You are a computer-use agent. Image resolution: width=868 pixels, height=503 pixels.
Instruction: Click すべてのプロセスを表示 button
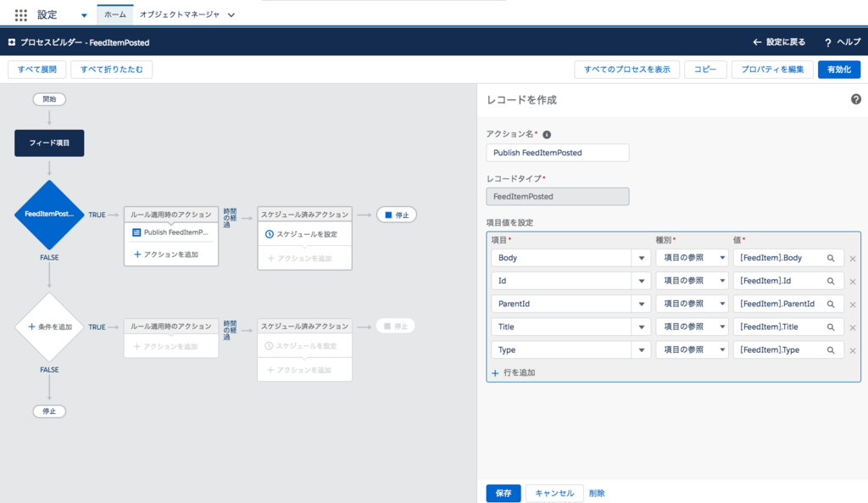pos(626,70)
